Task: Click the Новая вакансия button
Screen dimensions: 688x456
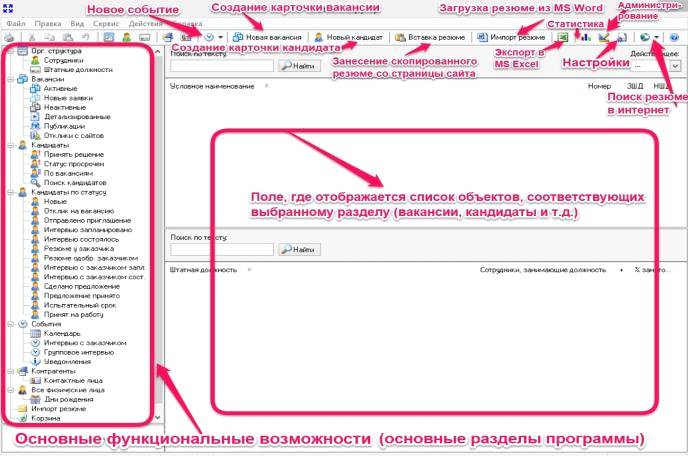Action: pyautogui.click(x=267, y=38)
